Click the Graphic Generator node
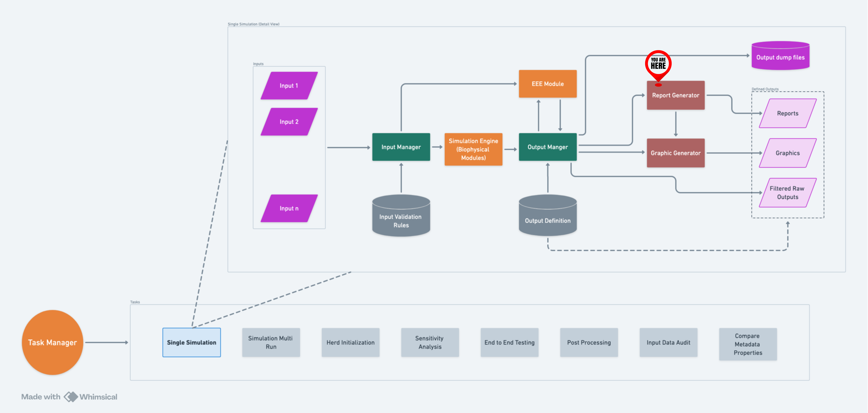The width and height of the screenshot is (868, 413). click(676, 153)
